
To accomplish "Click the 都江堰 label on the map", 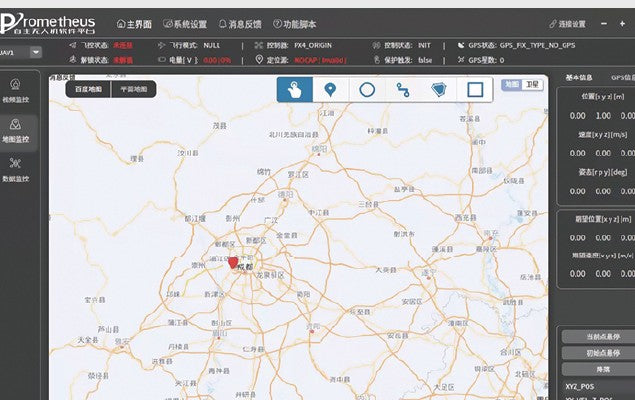I will (195, 219).
